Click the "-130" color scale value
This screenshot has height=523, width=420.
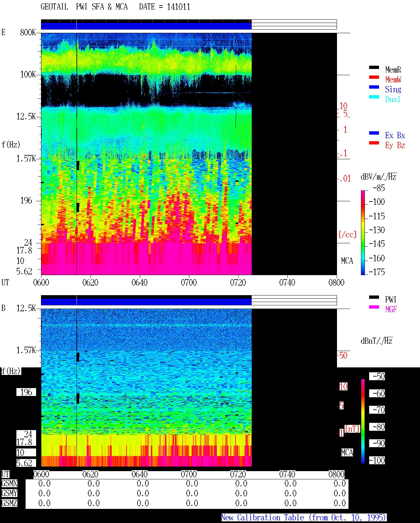click(377, 230)
